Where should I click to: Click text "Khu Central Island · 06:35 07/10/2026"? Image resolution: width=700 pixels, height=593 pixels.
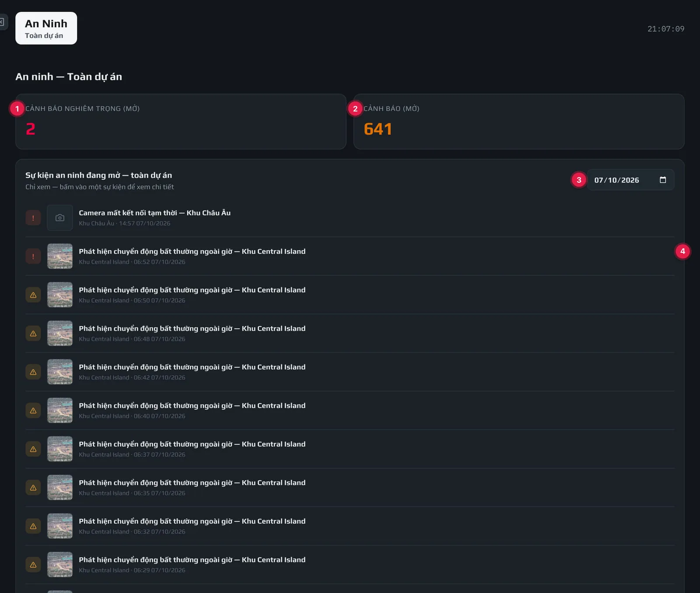(132, 493)
